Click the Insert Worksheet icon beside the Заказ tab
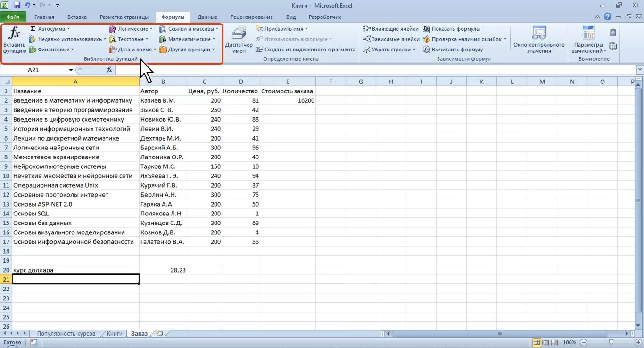The width and height of the screenshot is (644, 348). pos(159,333)
